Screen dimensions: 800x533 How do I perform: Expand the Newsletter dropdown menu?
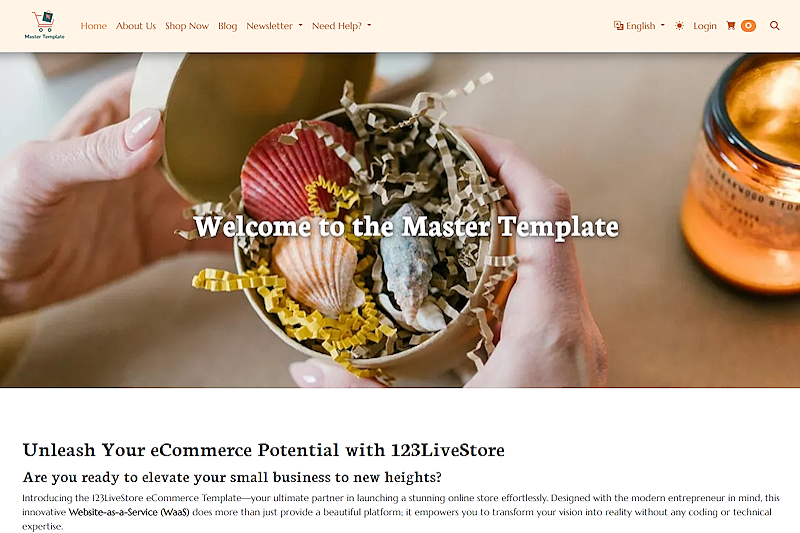pyautogui.click(x=274, y=26)
